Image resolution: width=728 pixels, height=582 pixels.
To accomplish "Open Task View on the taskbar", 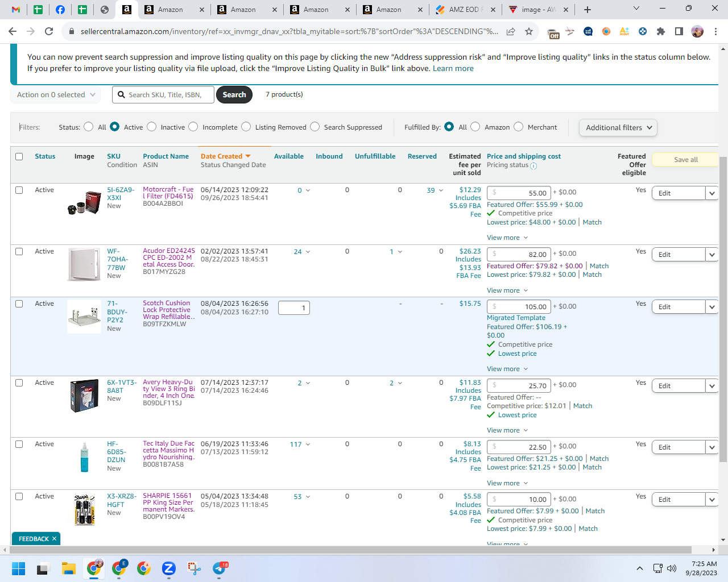I will 43,568.
